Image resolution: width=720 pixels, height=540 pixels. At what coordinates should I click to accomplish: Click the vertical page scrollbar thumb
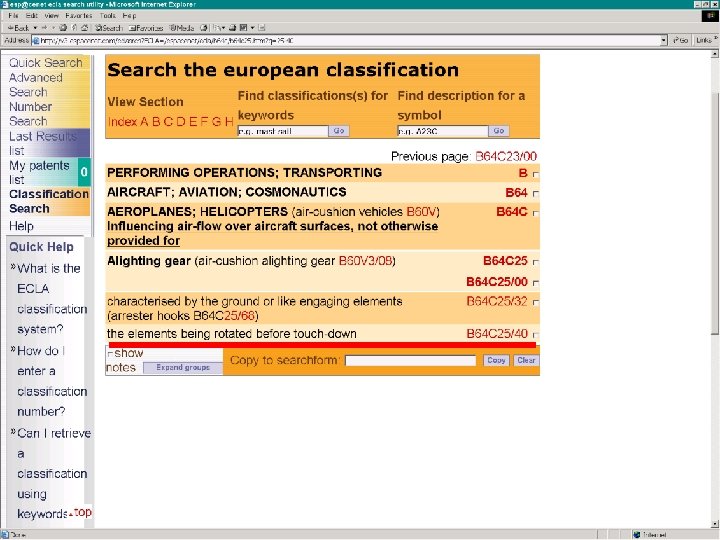pos(714,214)
